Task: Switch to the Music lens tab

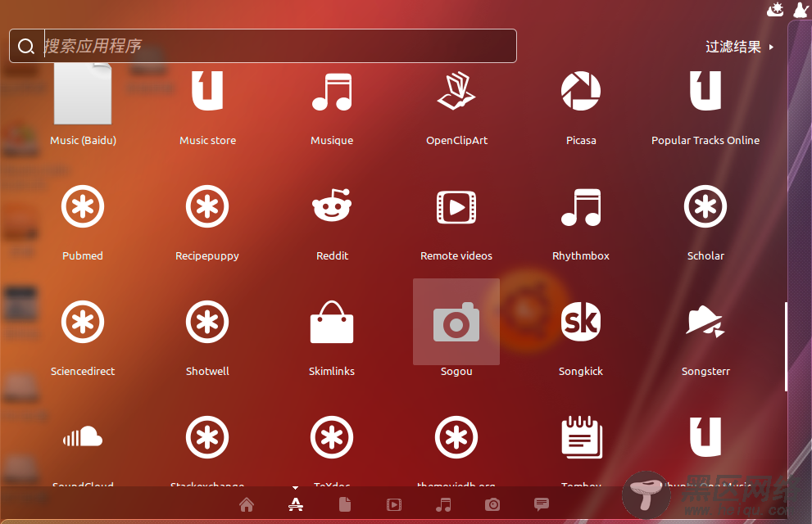Action: [443, 504]
